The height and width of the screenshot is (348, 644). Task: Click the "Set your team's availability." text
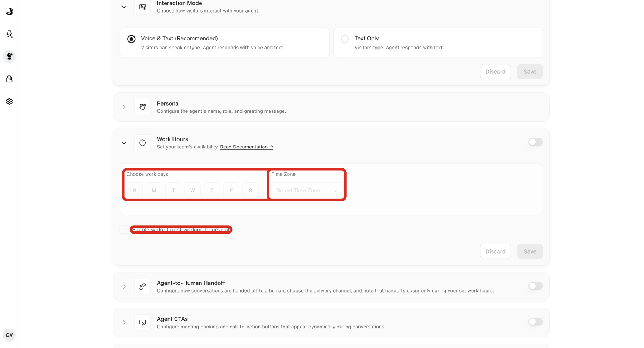187,147
